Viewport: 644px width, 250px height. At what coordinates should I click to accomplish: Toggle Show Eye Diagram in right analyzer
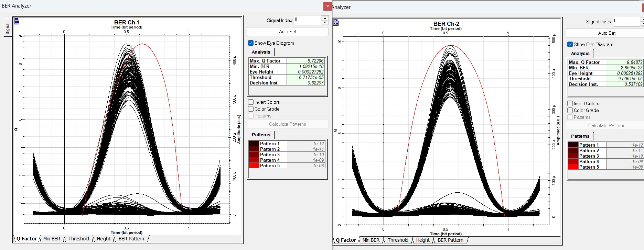click(x=570, y=45)
